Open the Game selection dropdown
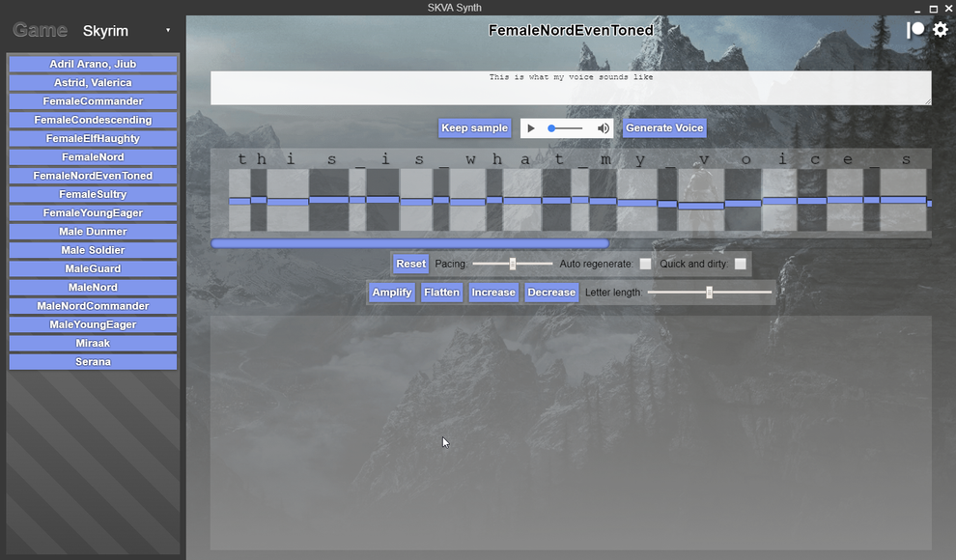 (x=127, y=31)
